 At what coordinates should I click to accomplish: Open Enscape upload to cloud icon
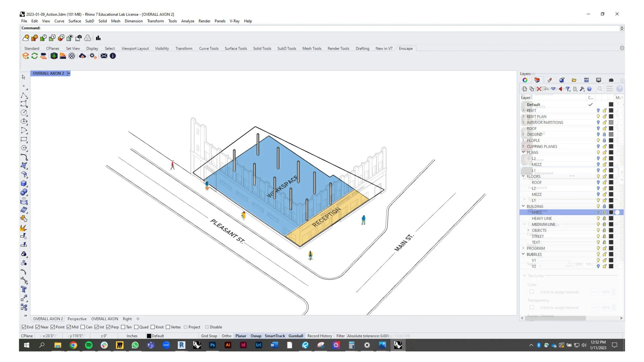tap(82, 56)
